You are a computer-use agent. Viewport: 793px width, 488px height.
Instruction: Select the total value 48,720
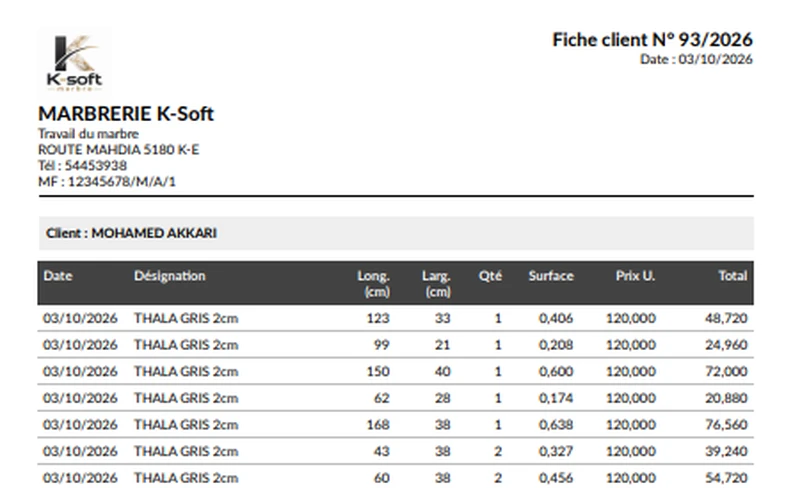point(726,319)
